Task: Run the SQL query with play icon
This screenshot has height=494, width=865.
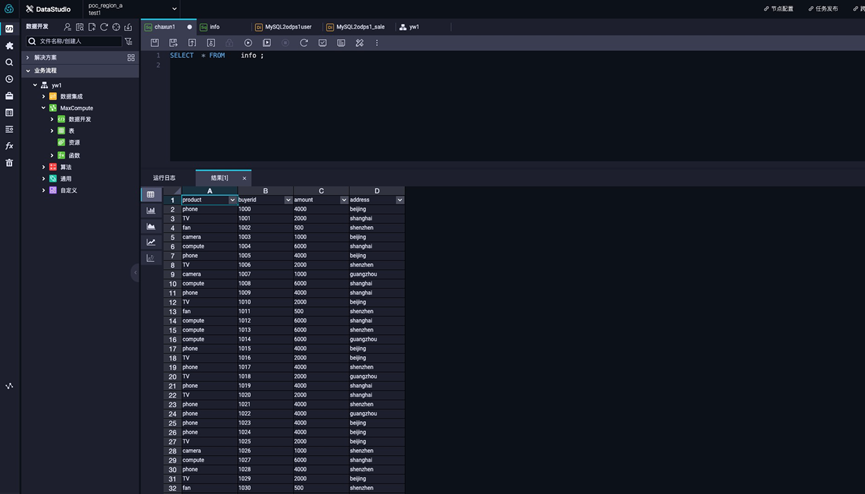Action: pyautogui.click(x=248, y=43)
